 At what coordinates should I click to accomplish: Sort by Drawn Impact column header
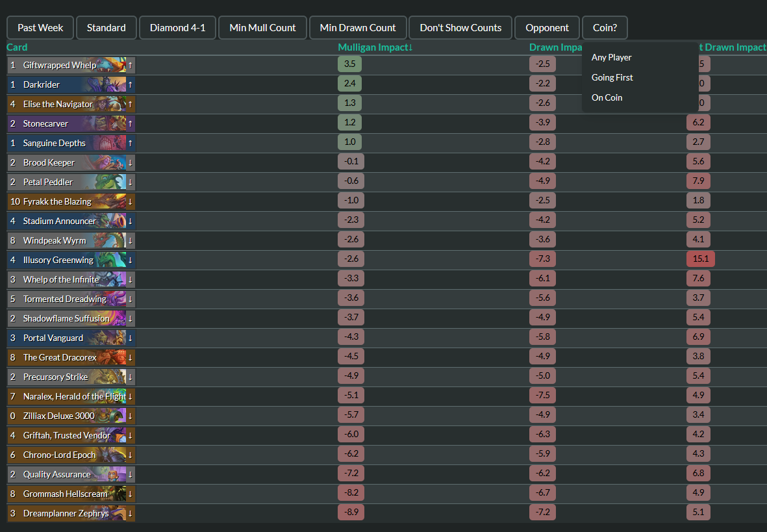coord(556,47)
